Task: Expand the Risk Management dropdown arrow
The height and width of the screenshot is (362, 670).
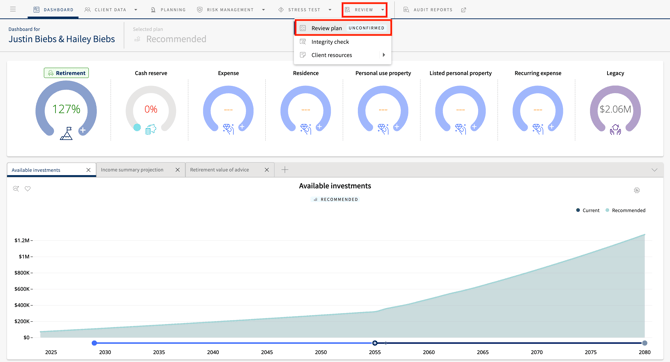Action: click(x=263, y=9)
